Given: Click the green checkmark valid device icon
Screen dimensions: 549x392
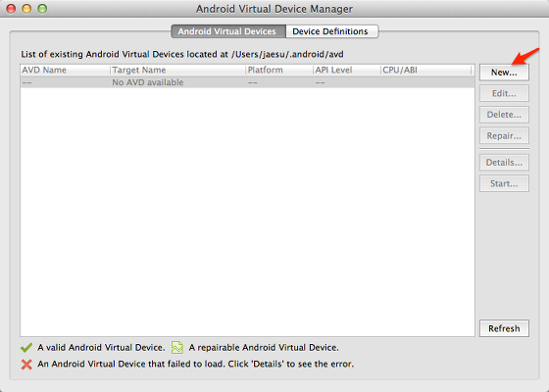Looking at the screenshot, I should point(26,348).
